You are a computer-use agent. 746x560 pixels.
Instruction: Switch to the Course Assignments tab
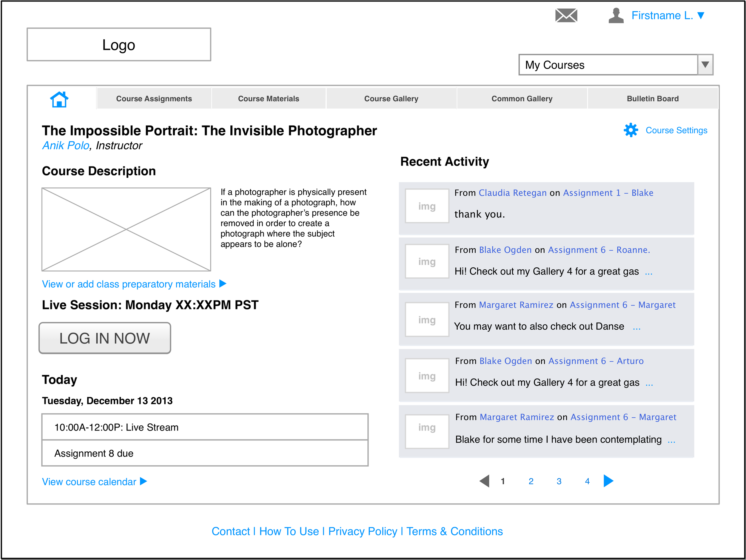pos(154,99)
